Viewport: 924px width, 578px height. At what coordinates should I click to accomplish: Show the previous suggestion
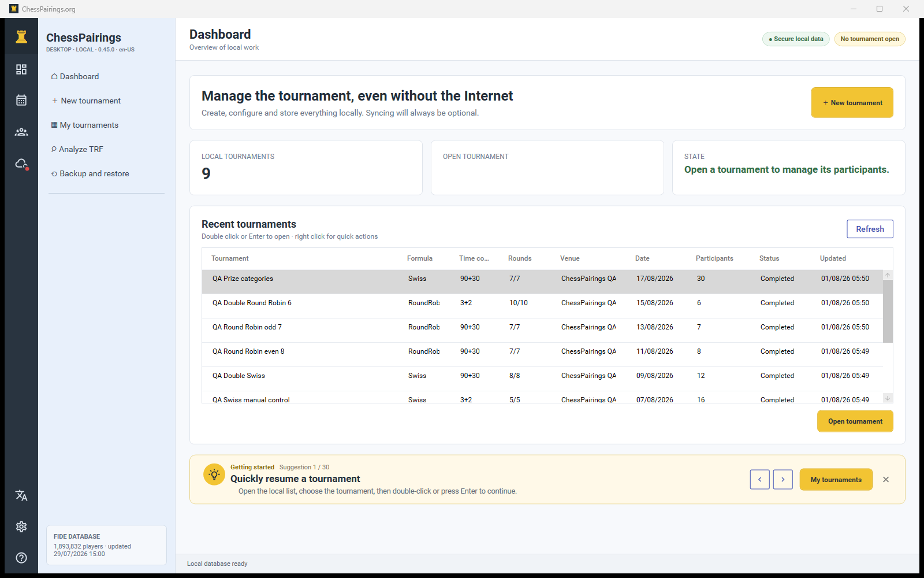point(760,480)
